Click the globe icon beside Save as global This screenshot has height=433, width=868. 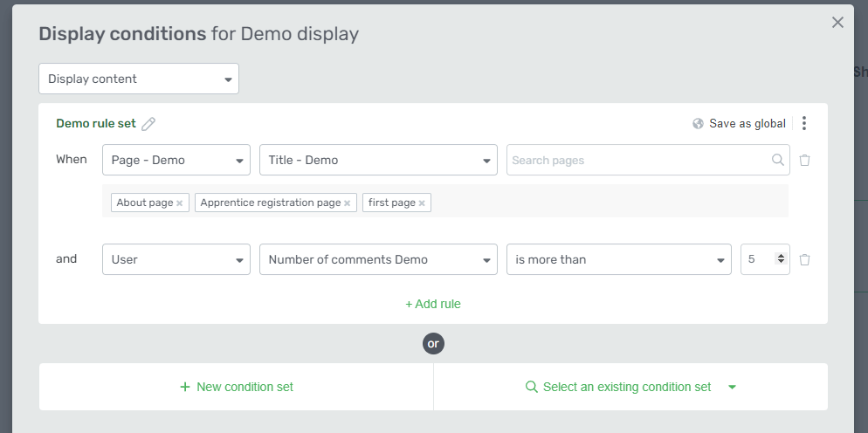click(698, 124)
